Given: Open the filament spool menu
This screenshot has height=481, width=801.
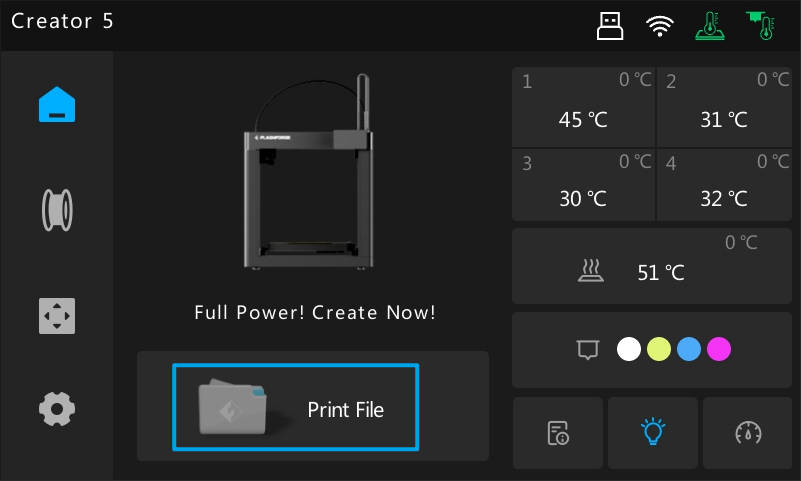Looking at the screenshot, I should click(57, 210).
